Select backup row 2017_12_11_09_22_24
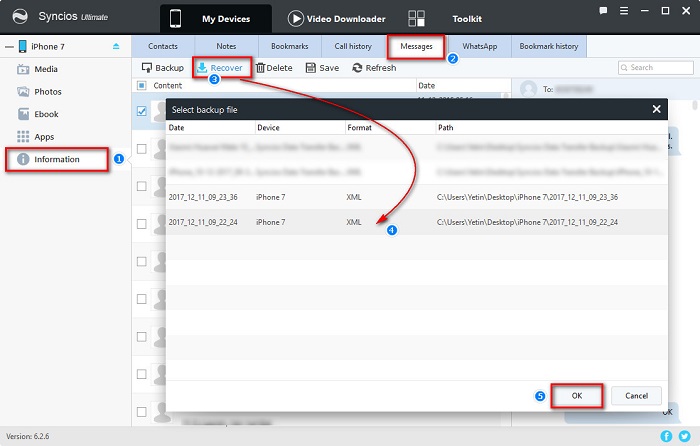This screenshot has width=700, height=446. coord(417,222)
